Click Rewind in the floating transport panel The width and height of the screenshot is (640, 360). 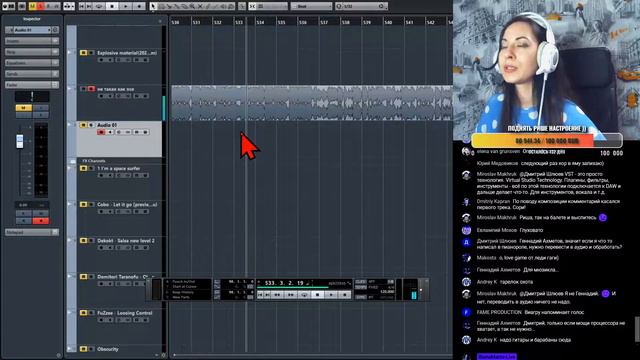click(277, 295)
